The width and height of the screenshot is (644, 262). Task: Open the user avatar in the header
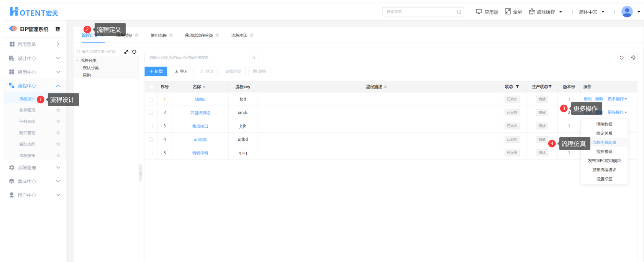click(x=627, y=12)
